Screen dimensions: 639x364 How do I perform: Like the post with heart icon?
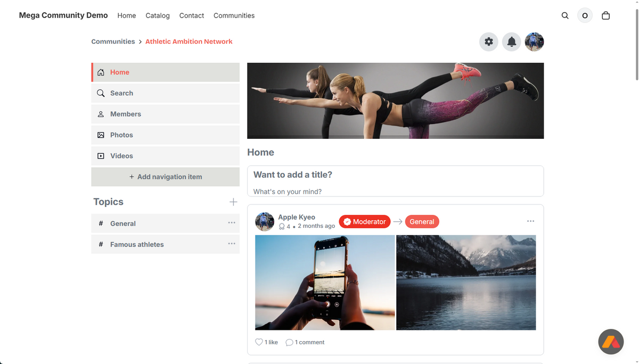pos(259,342)
